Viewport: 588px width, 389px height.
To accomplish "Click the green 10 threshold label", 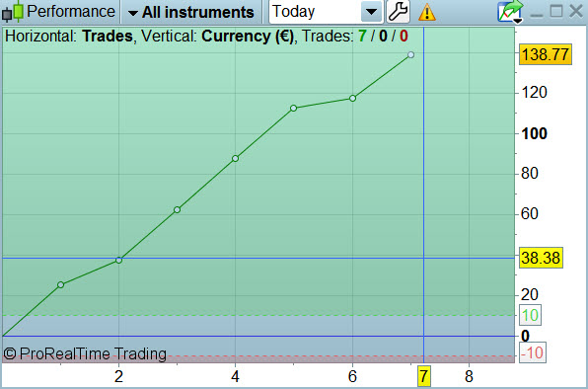I will (x=530, y=315).
